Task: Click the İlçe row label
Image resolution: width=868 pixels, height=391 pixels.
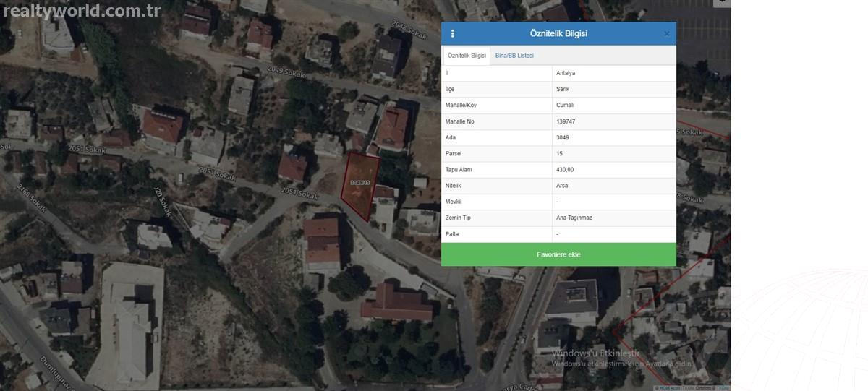Action: pyautogui.click(x=450, y=89)
